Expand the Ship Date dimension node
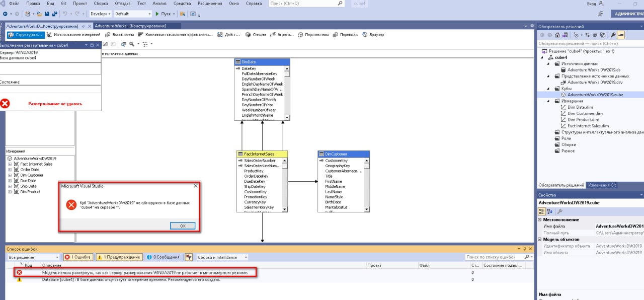The height and width of the screenshot is (300, 644). click(10, 186)
